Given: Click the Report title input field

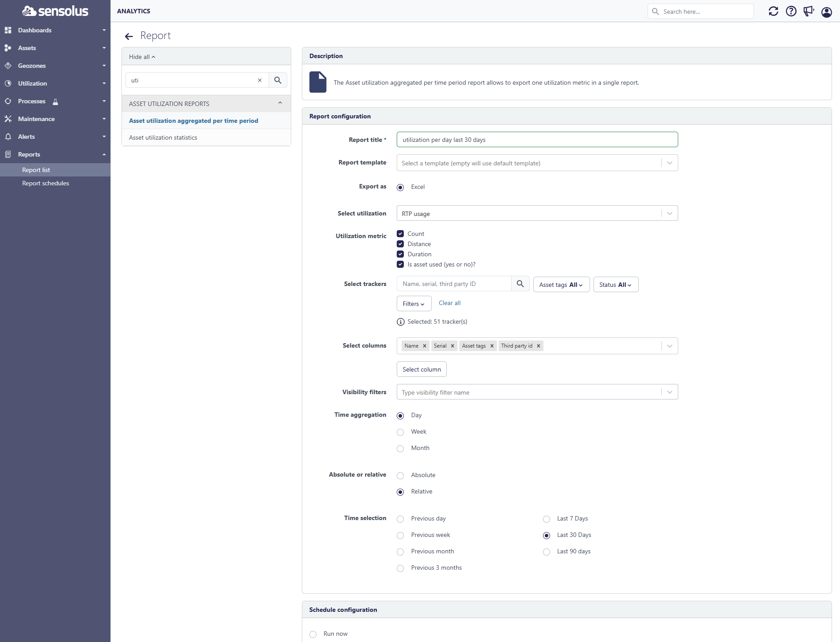Looking at the screenshot, I should coord(537,140).
